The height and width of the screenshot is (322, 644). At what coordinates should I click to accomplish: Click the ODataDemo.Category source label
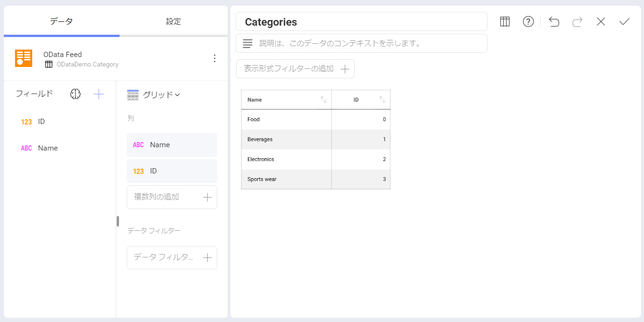(x=87, y=65)
